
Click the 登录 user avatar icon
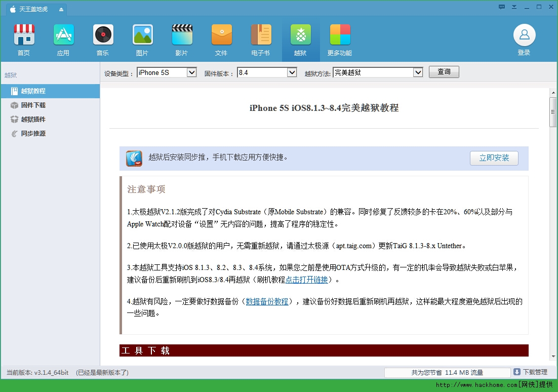[x=524, y=35]
